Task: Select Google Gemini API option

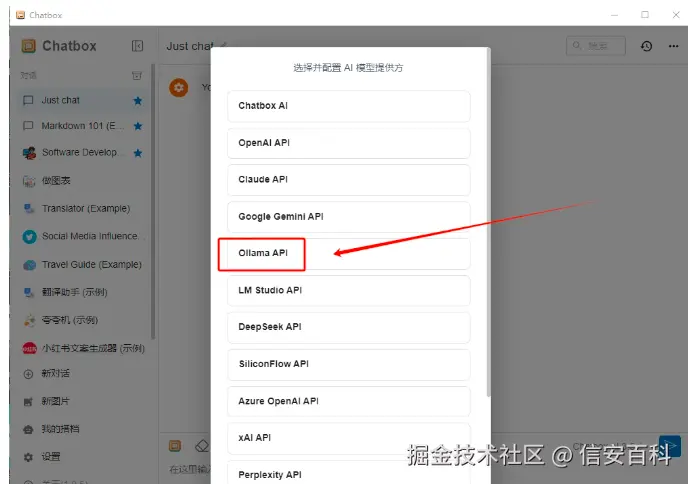Action: click(x=348, y=217)
